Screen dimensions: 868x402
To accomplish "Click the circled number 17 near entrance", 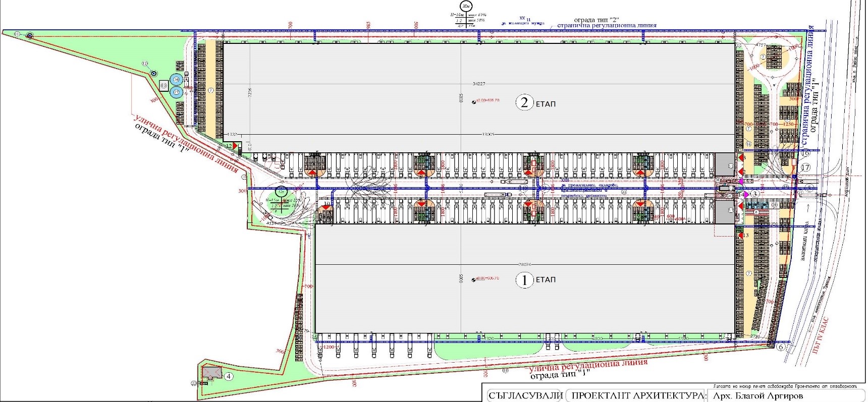I will pos(805,167).
